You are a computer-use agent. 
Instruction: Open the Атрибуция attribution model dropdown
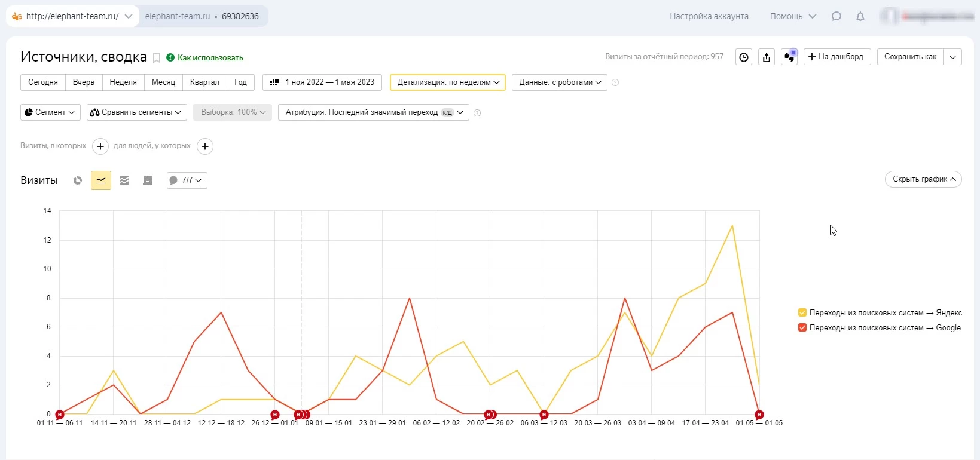pos(374,112)
